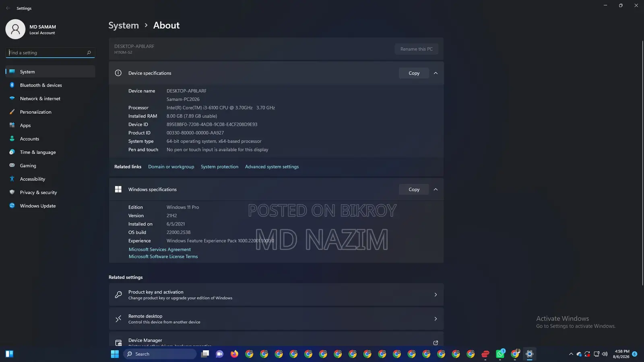Focus the Find a setting field
Screen dimensions: 644x362
click(50, 53)
